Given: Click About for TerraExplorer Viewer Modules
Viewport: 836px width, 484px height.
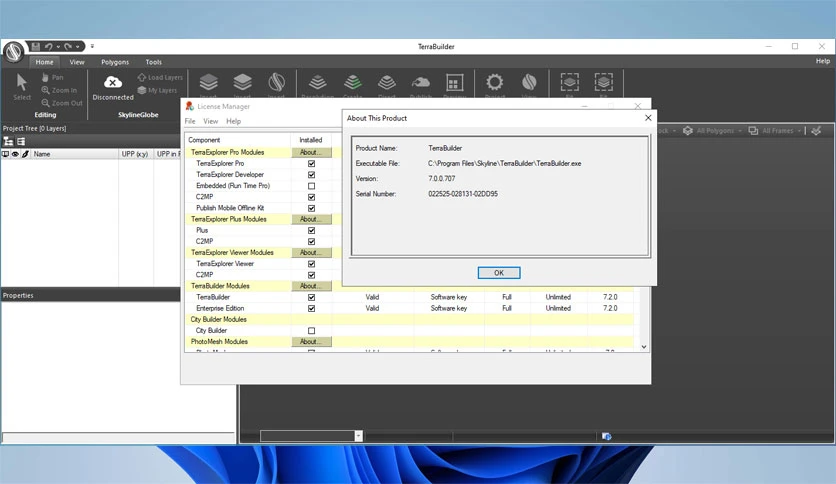Looking at the screenshot, I should pyautogui.click(x=311, y=253).
